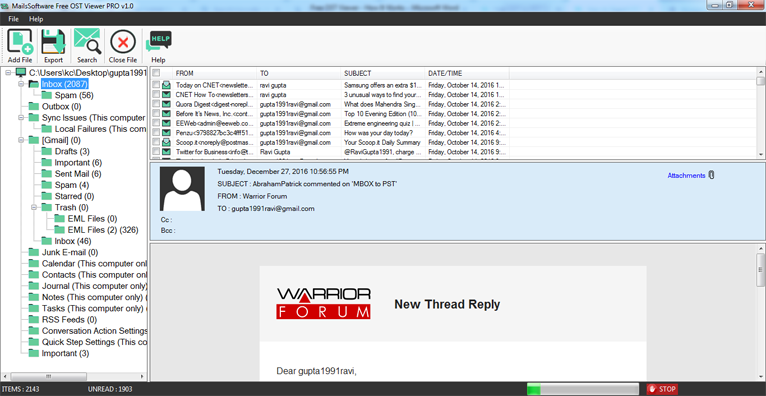Click envelope icon of Scoop.it email
Screen dimensions: 766x396
click(166, 142)
